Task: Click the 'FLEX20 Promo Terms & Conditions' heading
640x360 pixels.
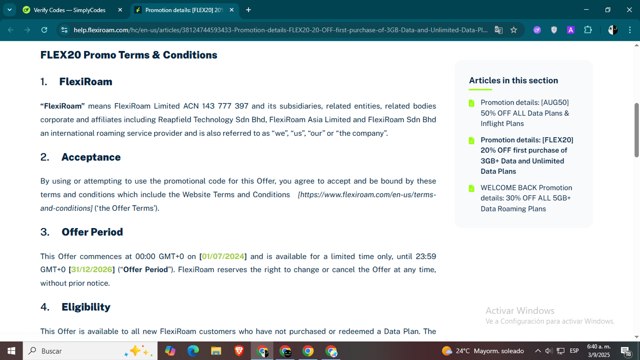Action: pos(129,55)
